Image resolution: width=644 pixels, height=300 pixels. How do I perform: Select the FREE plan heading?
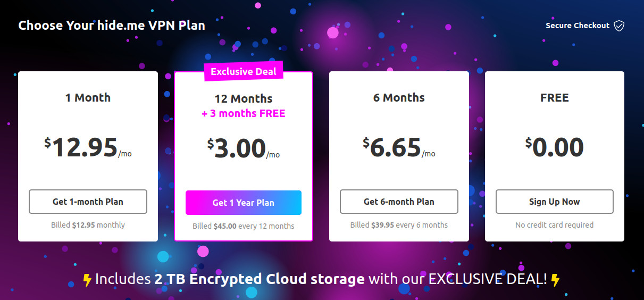pos(555,97)
